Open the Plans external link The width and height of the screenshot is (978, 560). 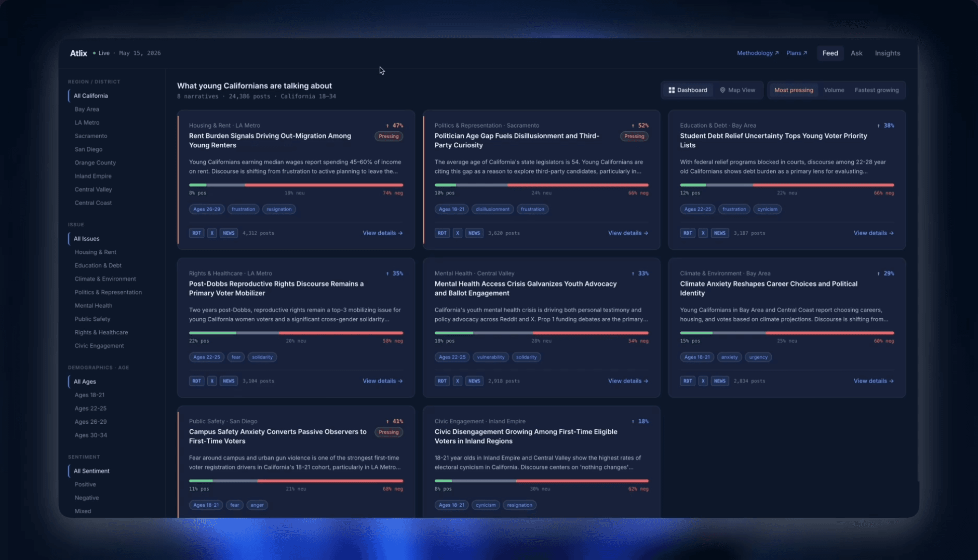pos(796,53)
